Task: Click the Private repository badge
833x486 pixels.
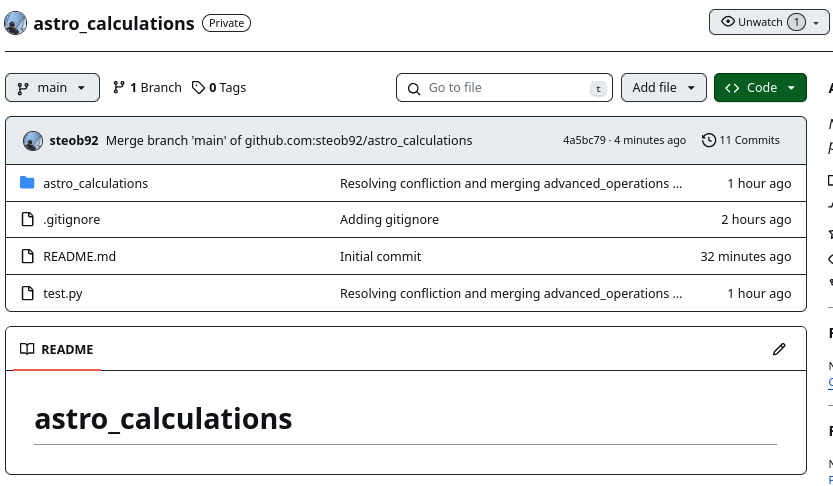Action: (226, 23)
